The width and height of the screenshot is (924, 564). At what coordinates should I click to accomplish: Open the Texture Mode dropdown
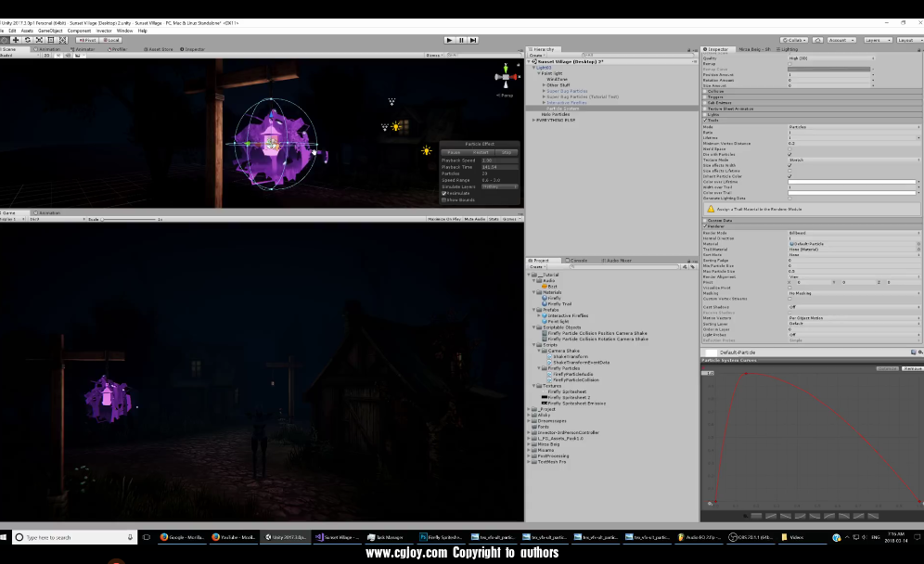coord(853,160)
